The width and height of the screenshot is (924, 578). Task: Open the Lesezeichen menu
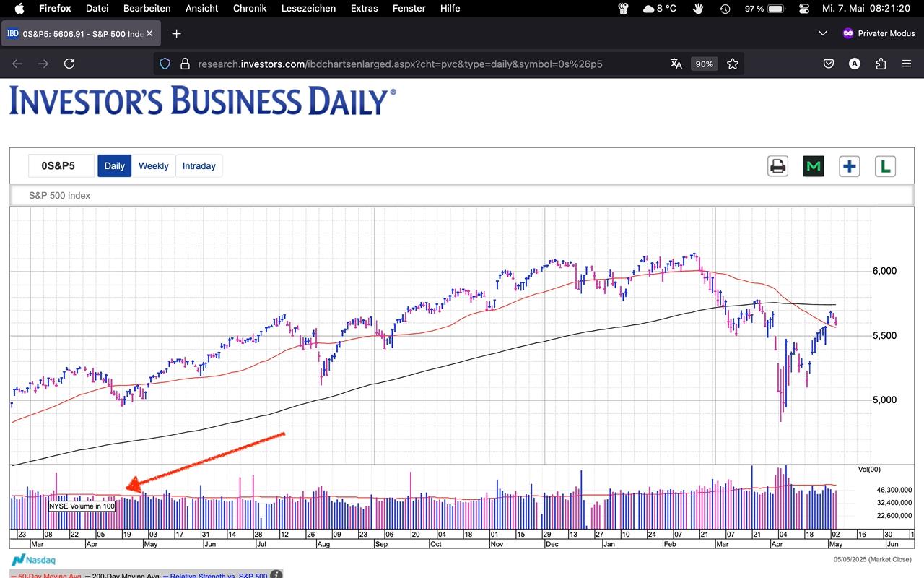pos(310,9)
